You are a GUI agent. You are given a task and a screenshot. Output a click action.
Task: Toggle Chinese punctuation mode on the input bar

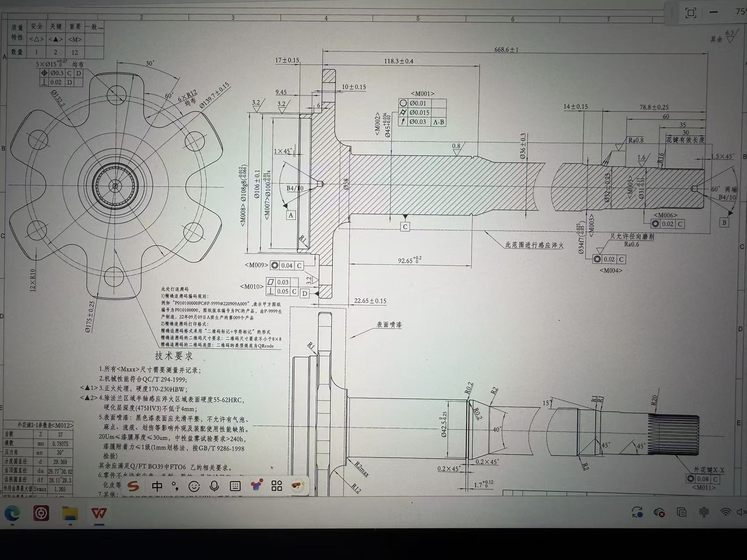[175, 486]
